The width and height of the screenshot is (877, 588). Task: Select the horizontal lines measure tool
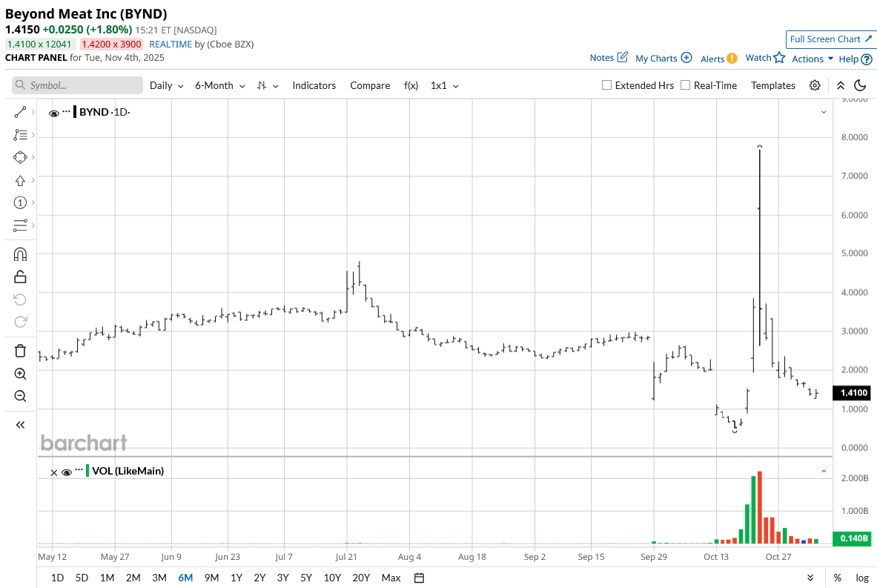tap(20, 225)
